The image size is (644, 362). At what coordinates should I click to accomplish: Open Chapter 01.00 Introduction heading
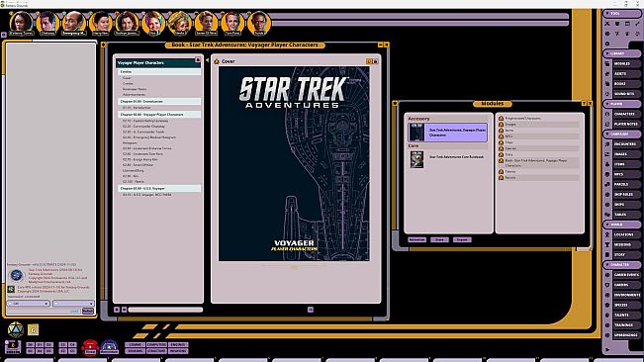159,101
